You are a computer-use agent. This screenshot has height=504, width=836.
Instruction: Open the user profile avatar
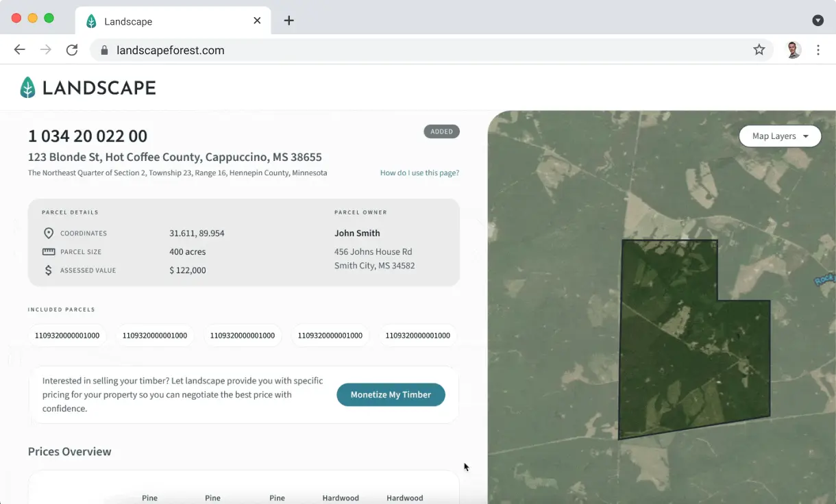click(794, 49)
